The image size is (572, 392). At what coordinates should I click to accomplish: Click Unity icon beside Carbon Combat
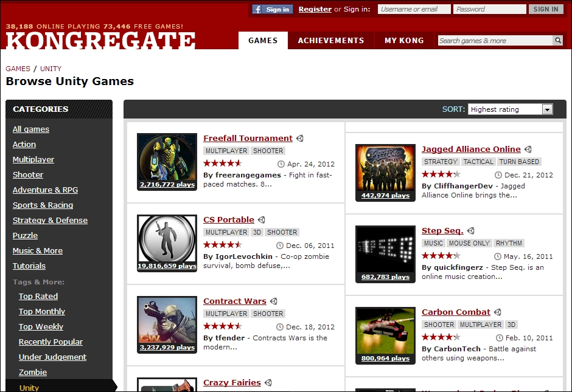click(498, 312)
